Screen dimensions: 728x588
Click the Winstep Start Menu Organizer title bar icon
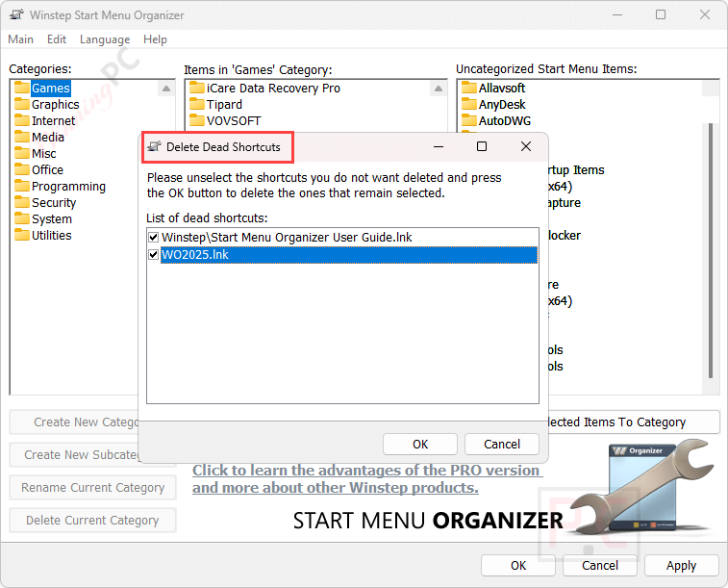[16, 14]
